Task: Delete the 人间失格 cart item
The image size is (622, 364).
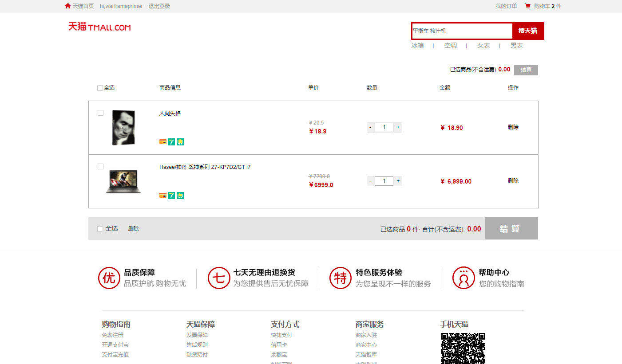Action: pyautogui.click(x=513, y=127)
